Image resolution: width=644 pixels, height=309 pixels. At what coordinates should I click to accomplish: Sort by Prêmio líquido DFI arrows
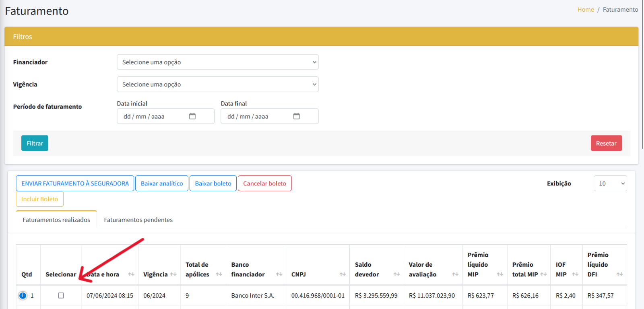pyautogui.click(x=620, y=274)
